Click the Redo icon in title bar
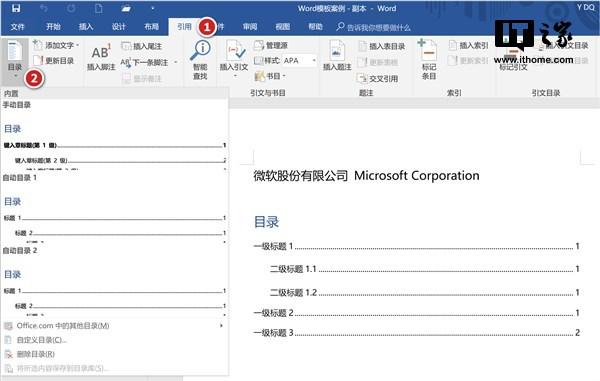600x381 pixels. click(71, 8)
